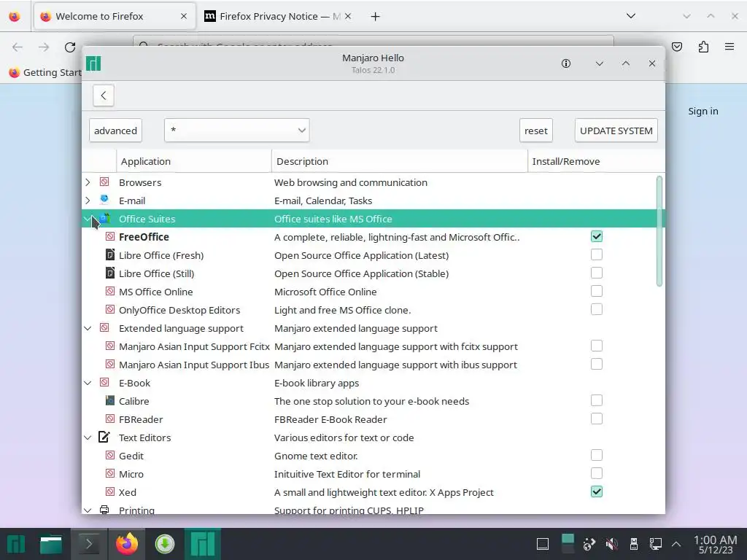
Task: Open the asterisk filter dropdown
Action: point(237,130)
